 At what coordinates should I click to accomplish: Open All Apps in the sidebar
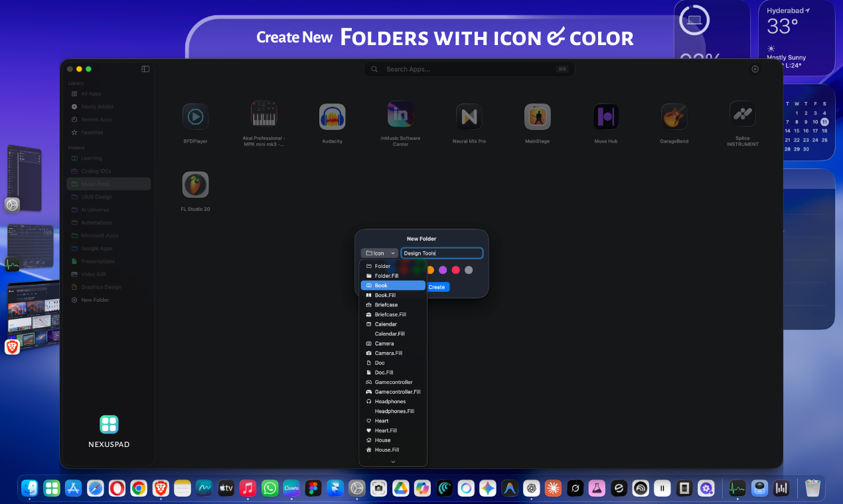(109, 94)
